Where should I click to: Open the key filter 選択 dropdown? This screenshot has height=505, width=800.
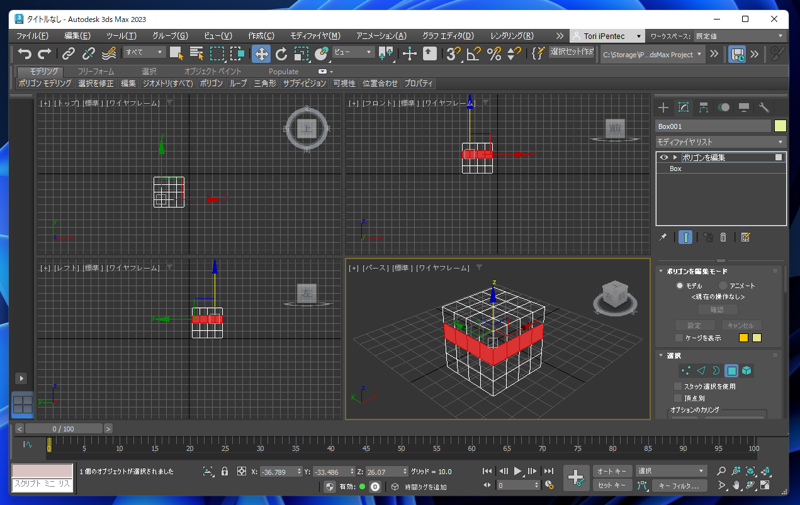click(671, 471)
